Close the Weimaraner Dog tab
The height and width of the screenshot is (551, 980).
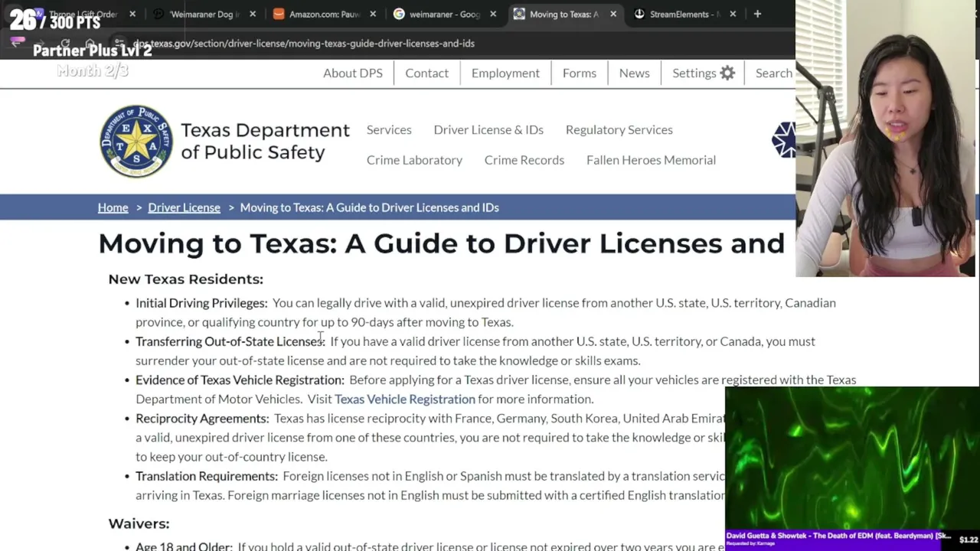pyautogui.click(x=253, y=14)
